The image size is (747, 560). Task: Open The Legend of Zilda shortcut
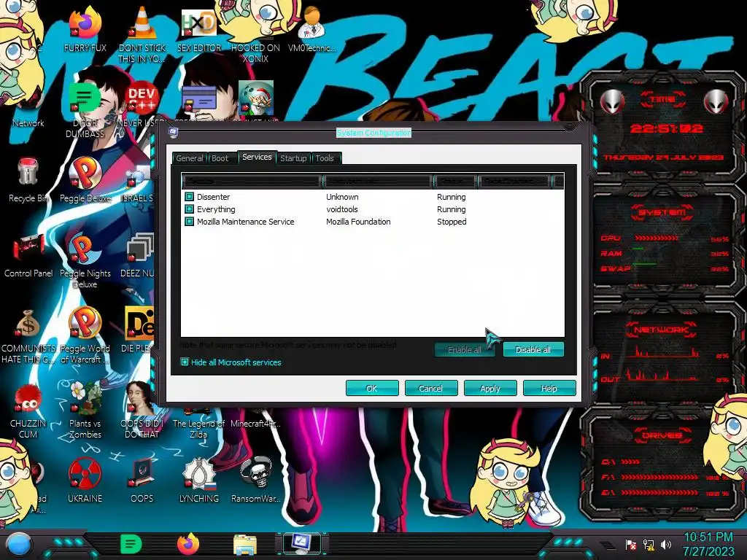198,424
